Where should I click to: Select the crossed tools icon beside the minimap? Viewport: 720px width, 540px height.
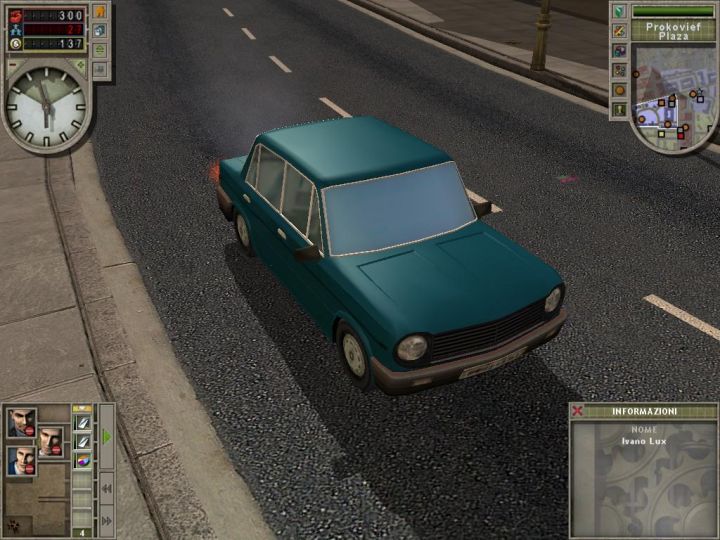[x=620, y=31]
